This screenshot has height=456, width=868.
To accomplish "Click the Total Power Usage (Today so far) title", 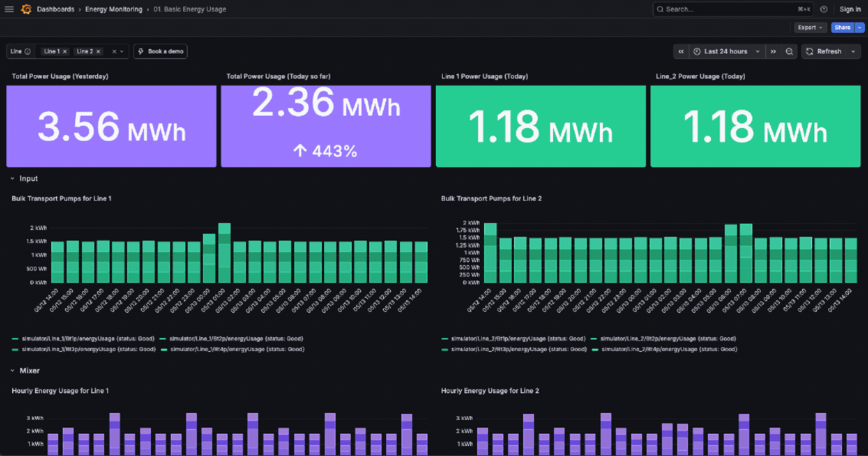I will click(278, 77).
